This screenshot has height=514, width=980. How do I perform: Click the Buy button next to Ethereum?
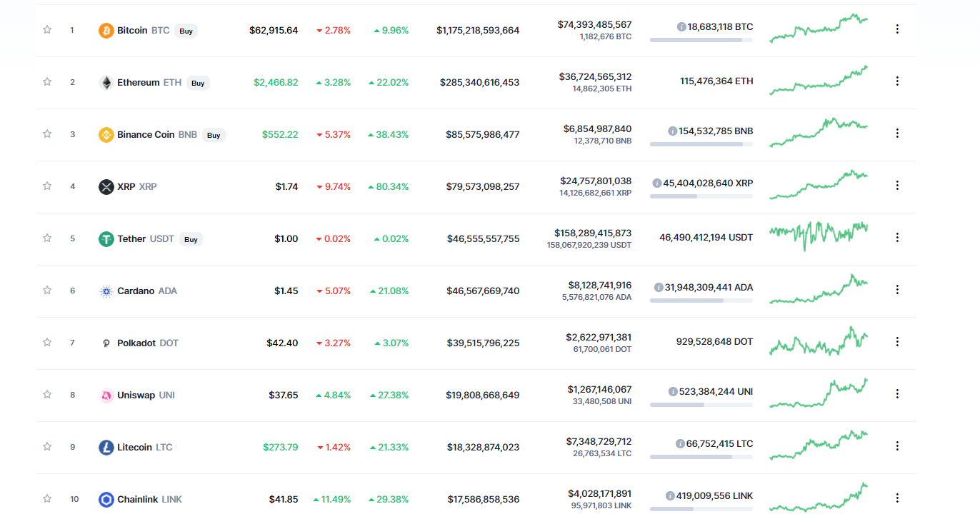click(198, 84)
